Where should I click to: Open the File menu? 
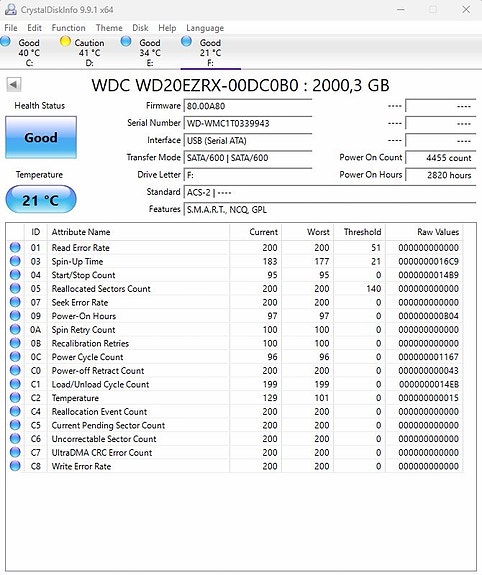pyautogui.click(x=11, y=28)
